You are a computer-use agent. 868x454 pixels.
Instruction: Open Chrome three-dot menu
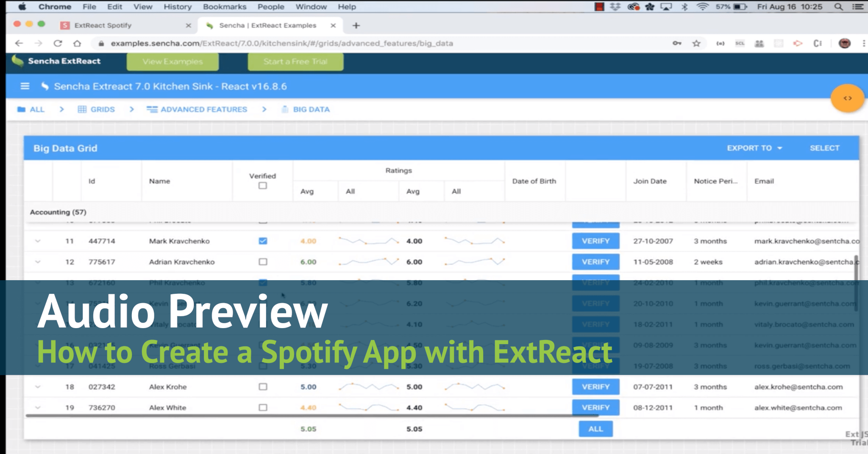pos(864,43)
